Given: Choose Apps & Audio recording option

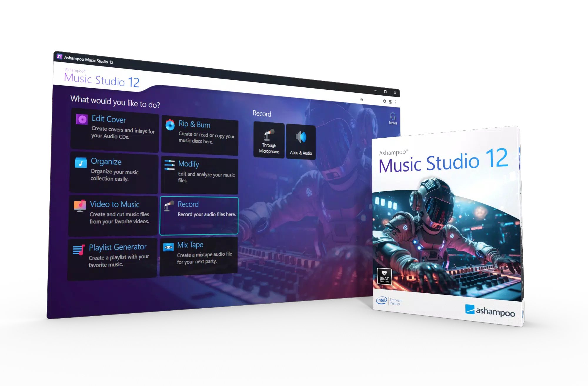Looking at the screenshot, I should 301,142.
